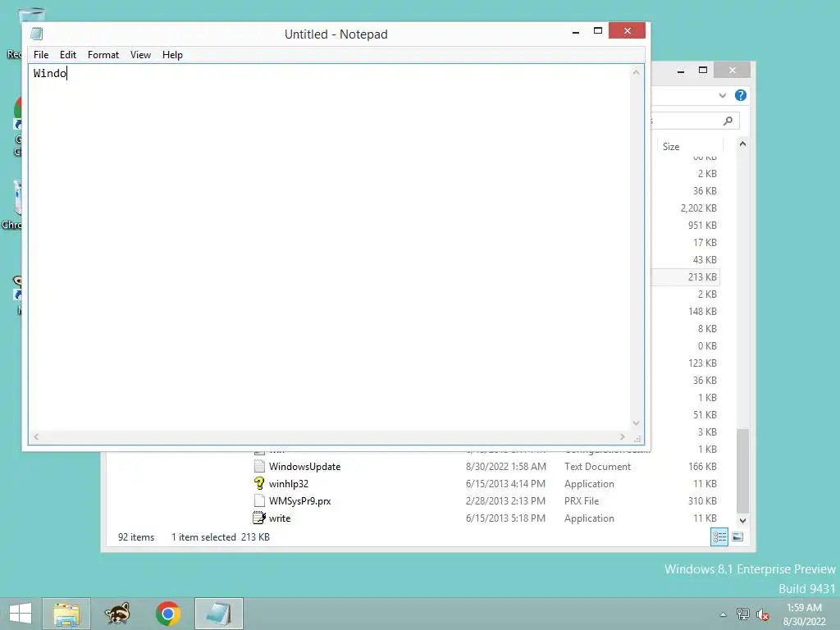
Task: Show hidden tray icons arrow
Action: 723,614
